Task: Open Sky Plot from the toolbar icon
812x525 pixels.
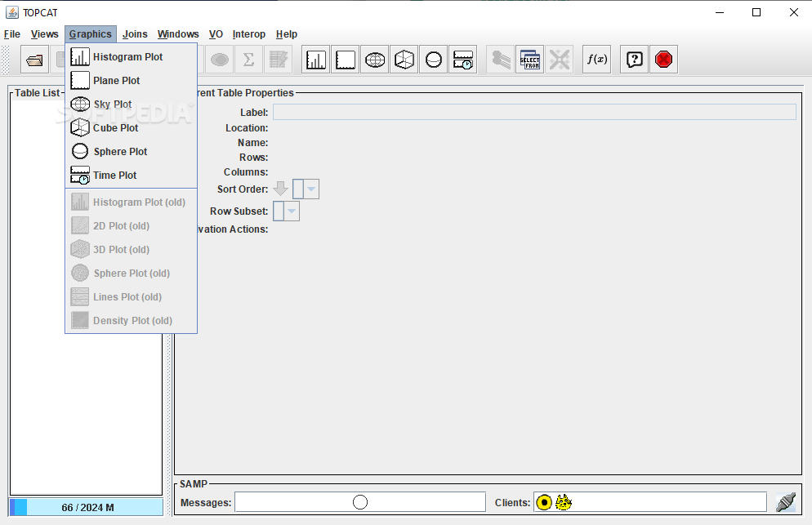Action: tap(374, 60)
